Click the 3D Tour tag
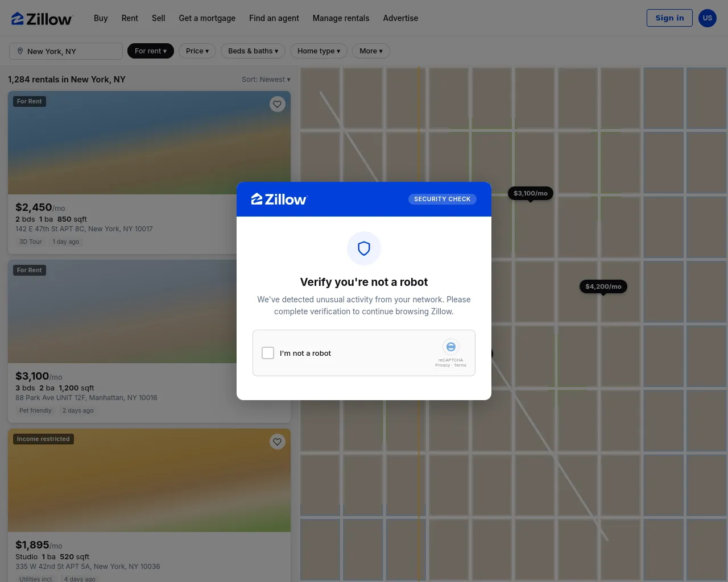This screenshot has height=582, width=728. [x=31, y=242]
